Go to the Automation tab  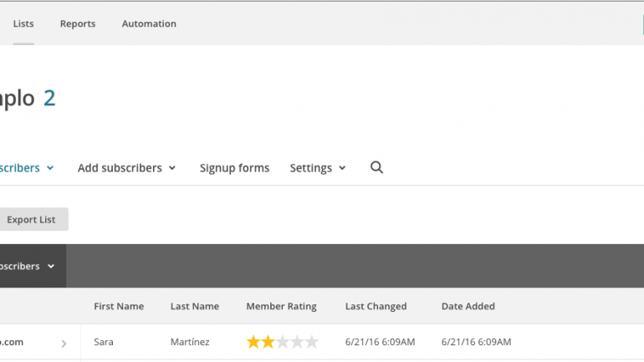pyautogui.click(x=149, y=23)
